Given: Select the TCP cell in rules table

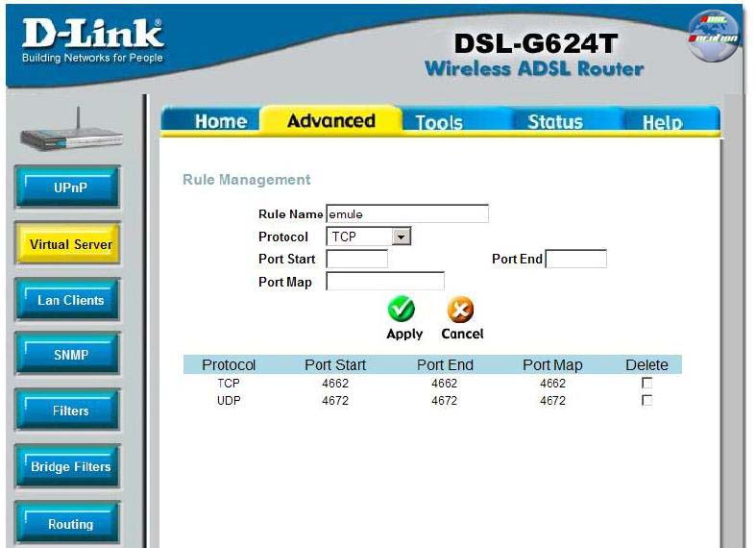Looking at the screenshot, I should (229, 383).
